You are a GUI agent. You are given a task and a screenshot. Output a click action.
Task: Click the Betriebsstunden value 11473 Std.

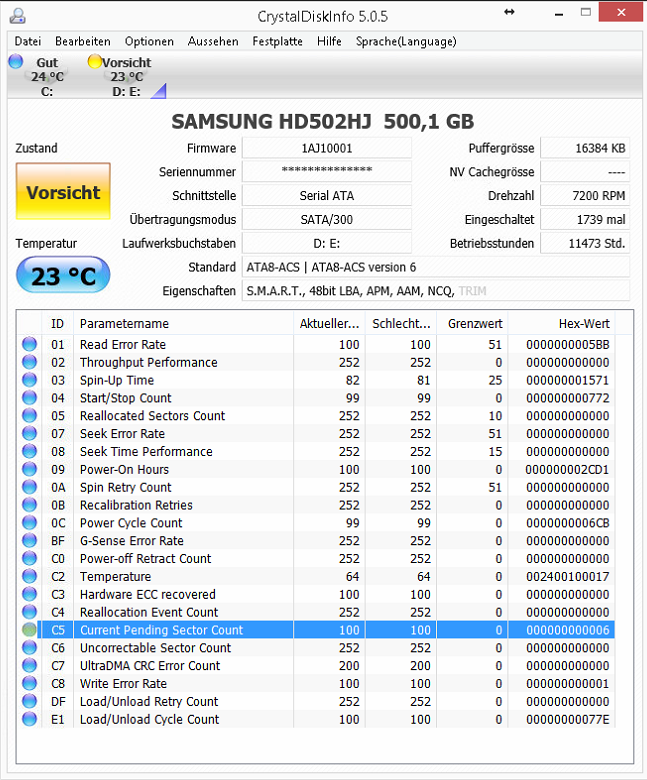coord(585,243)
